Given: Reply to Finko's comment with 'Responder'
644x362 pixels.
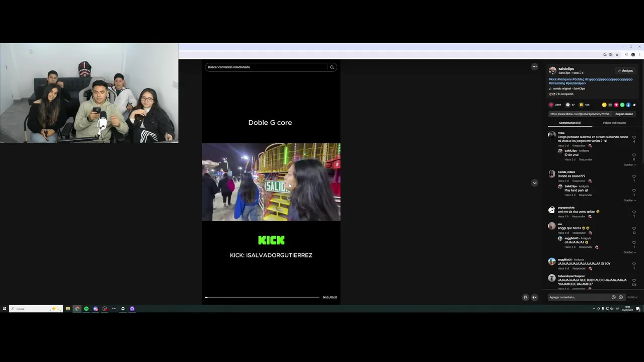Looking at the screenshot, I should click(579, 146).
